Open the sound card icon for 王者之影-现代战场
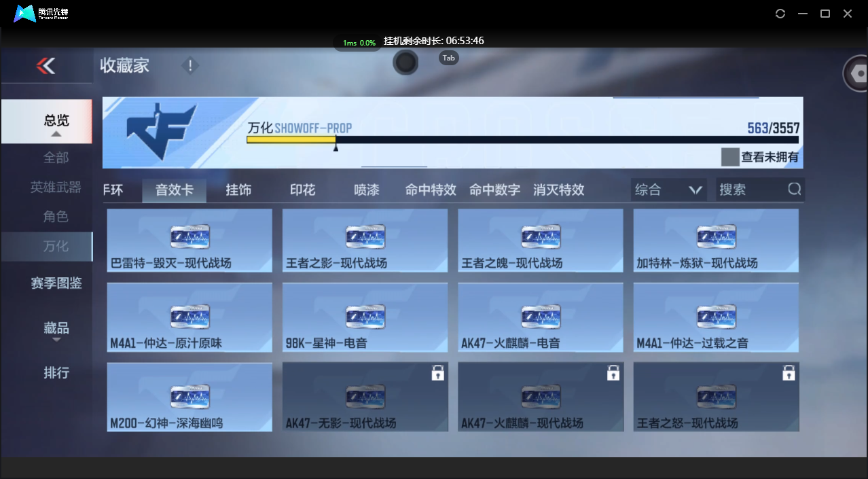Screen dimensions: 868x479 click(365, 236)
